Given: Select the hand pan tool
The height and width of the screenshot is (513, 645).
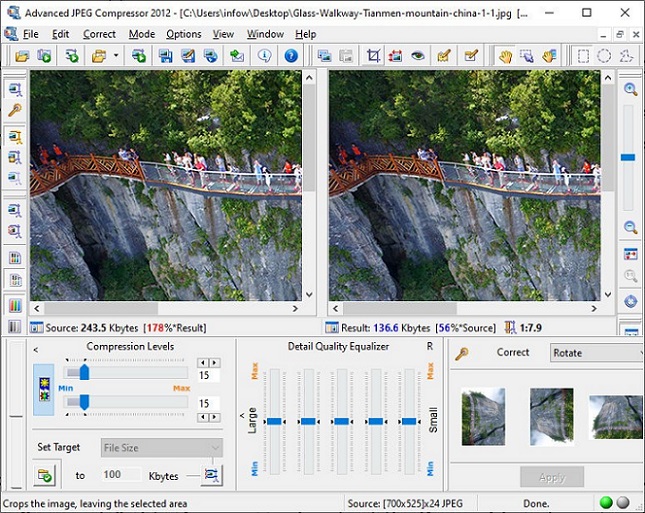Looking at the screenshot, I should pos(505,56).
